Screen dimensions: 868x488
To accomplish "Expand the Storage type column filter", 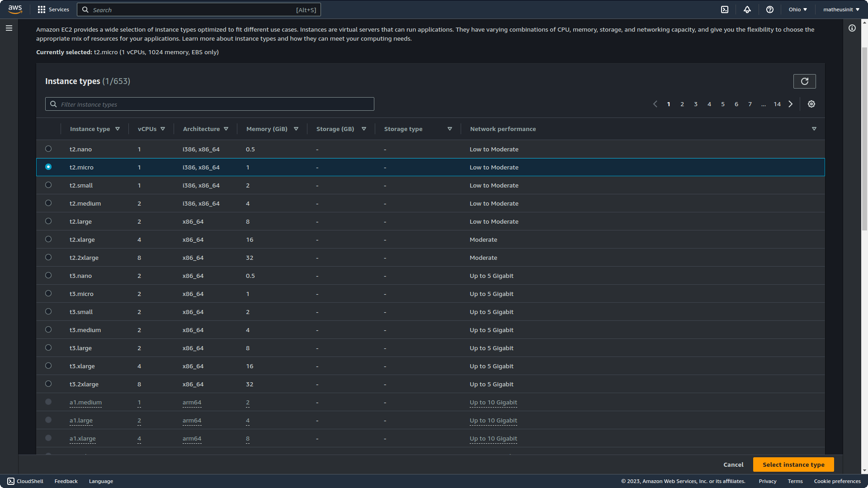I will coord(449,129).
